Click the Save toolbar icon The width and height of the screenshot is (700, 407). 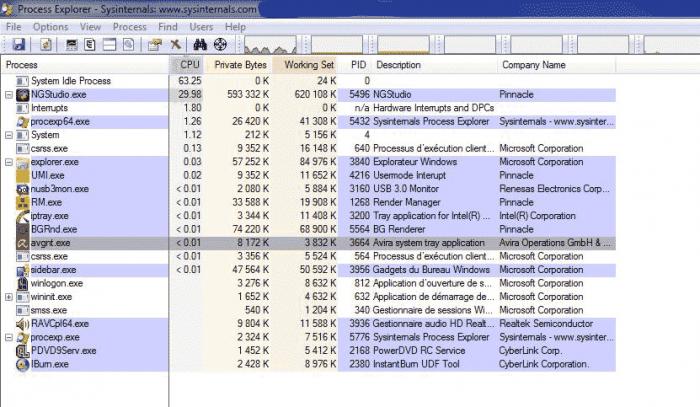(x=18, y=44)
